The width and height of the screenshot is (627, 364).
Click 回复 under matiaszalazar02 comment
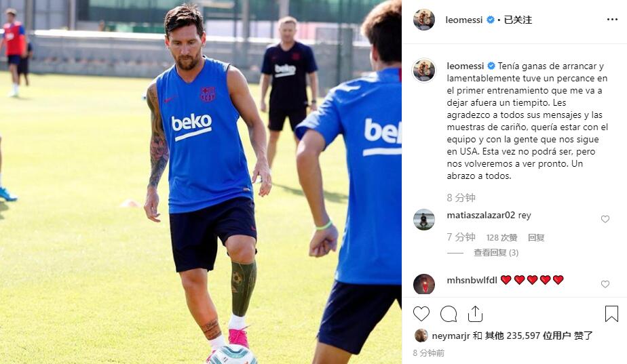tap(536, 238)
